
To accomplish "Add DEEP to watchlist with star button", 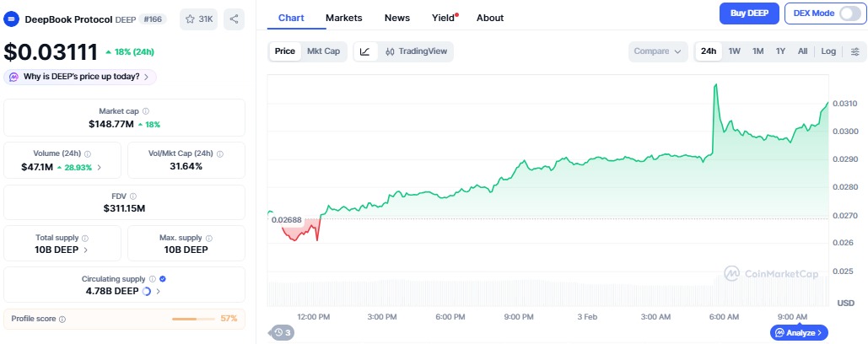I will coord(199,19).
